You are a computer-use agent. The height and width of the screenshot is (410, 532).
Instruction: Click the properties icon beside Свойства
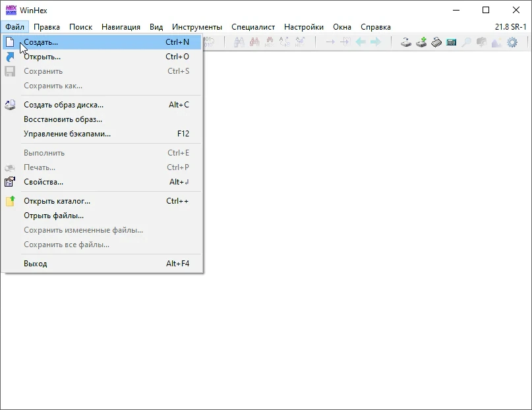pos(10,182)
